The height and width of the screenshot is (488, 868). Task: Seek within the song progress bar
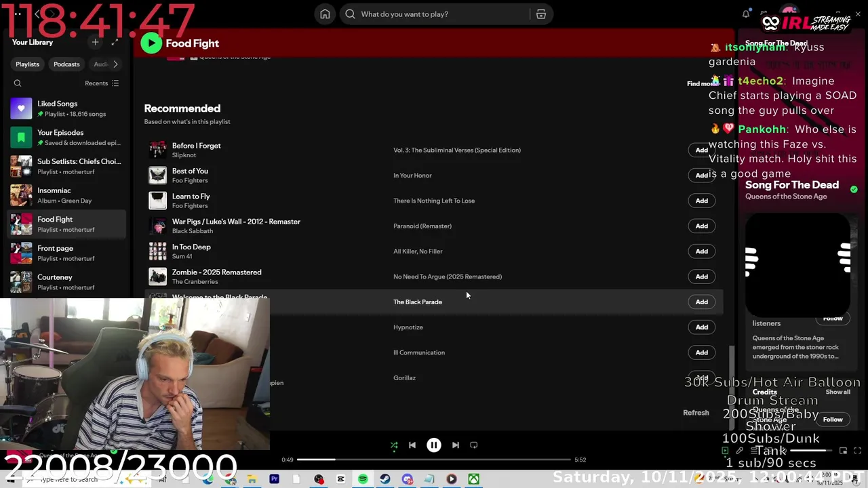point(434,460)
